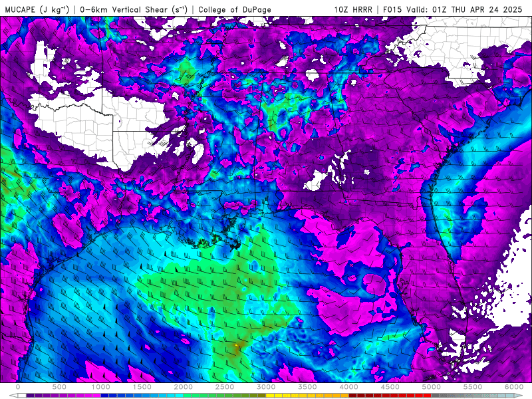Click the 2500 color scale label
The width and height of the screenshot is (532, 399).
225,387
